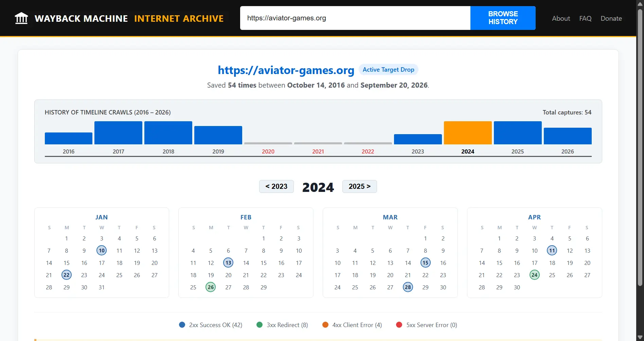Select the 2026 bar in the timeline
644x341 pixels.
(568, 136)
